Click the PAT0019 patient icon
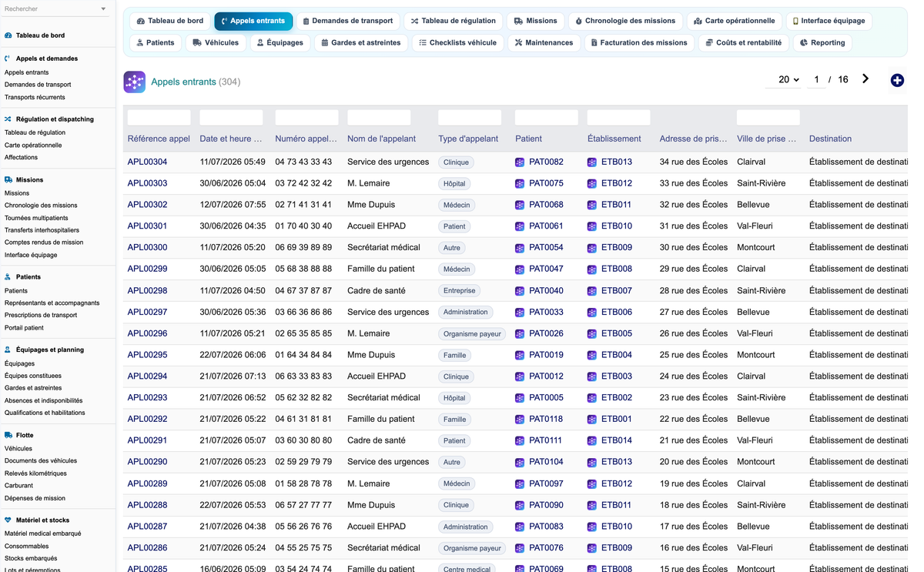The image size is (924, 572). tap(520, 356)
